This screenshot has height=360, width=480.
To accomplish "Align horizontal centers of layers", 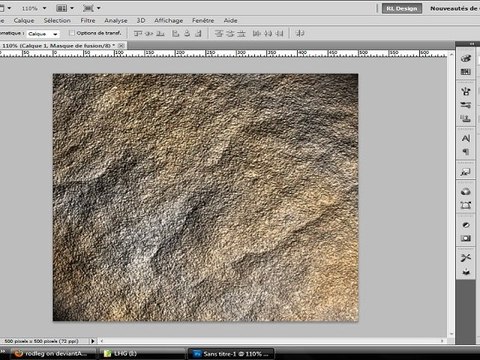I will (x=187, y=33).
